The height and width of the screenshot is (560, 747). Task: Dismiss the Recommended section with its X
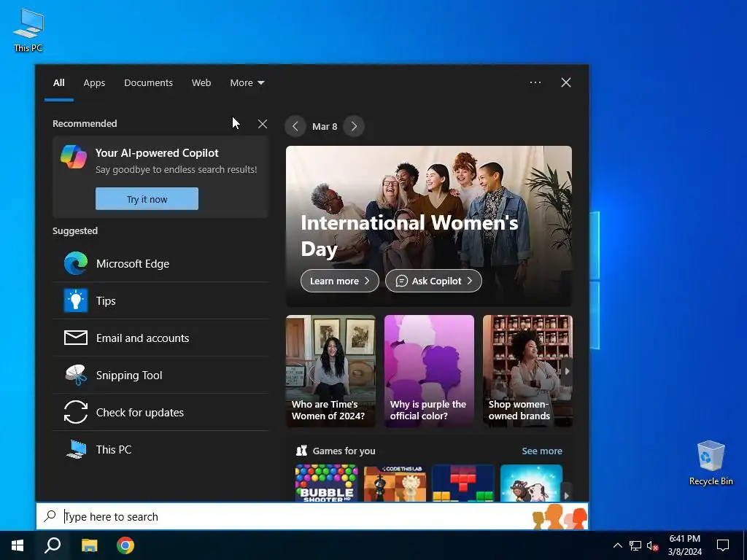tap(263, 124)
